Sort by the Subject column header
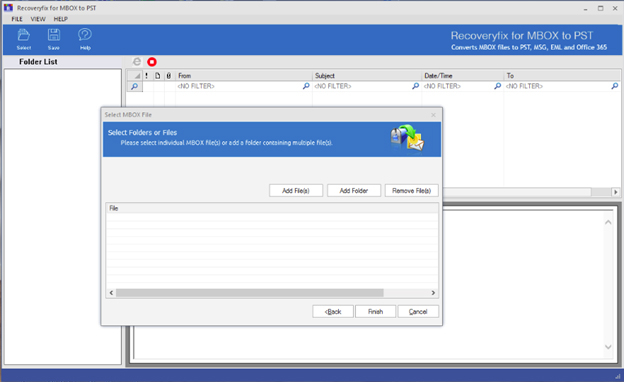 coord(367,76)
